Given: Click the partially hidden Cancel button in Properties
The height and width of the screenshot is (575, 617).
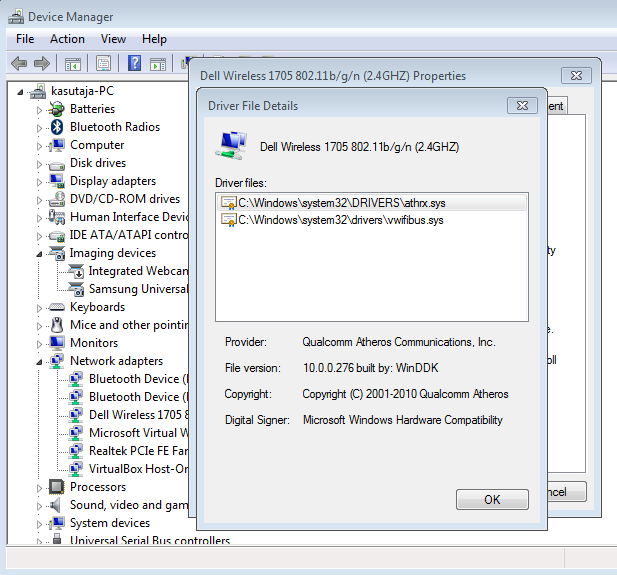Looking at the screenshot, I should [567, 492].
